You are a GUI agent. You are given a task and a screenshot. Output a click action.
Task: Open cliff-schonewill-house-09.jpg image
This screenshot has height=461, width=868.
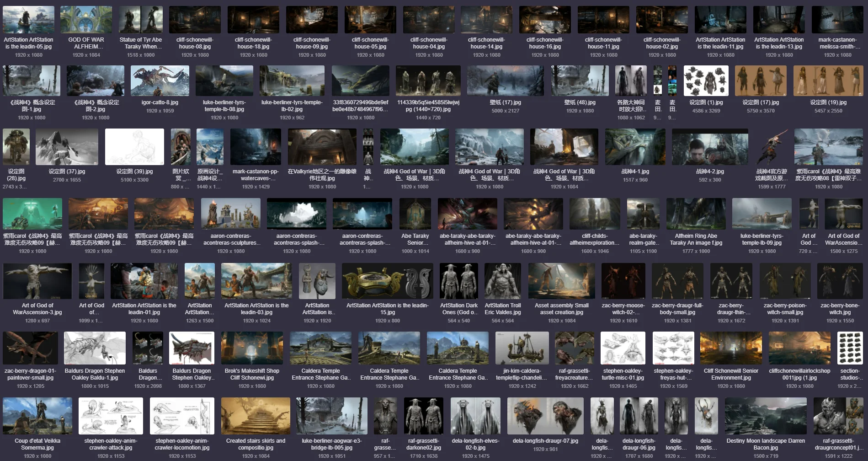click(312, 19)
